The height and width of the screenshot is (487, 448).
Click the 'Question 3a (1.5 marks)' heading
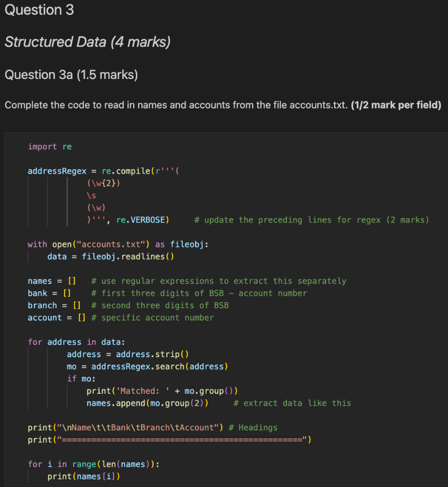71,75
